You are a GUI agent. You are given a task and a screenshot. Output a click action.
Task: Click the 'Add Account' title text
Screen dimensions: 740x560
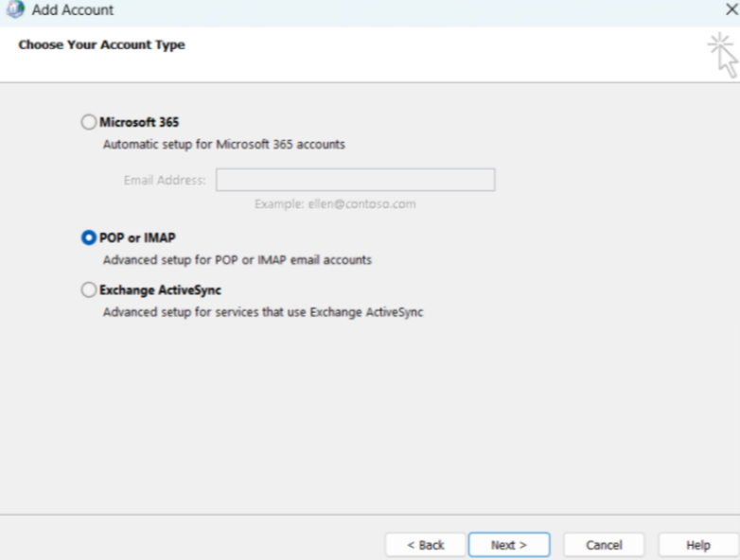tap(73, 9)
